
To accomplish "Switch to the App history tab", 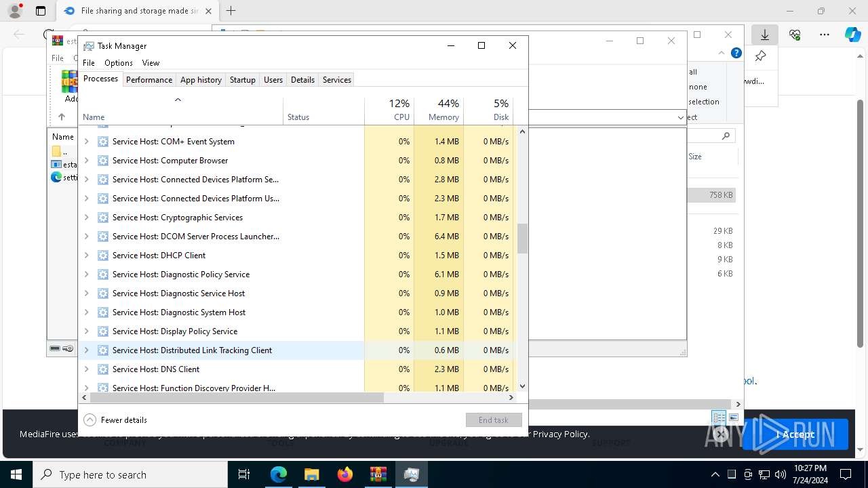I will [201, 79].
